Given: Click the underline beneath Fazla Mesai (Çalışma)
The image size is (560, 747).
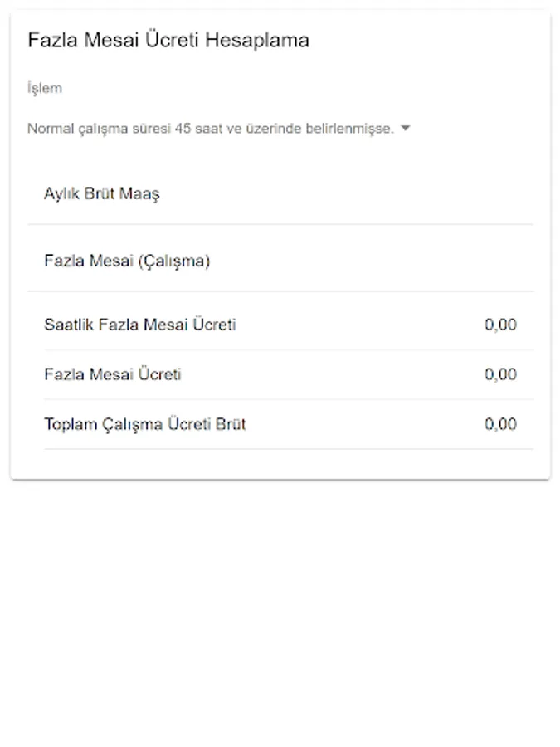Looking at the screenshot, I should (x=280, y=291).
